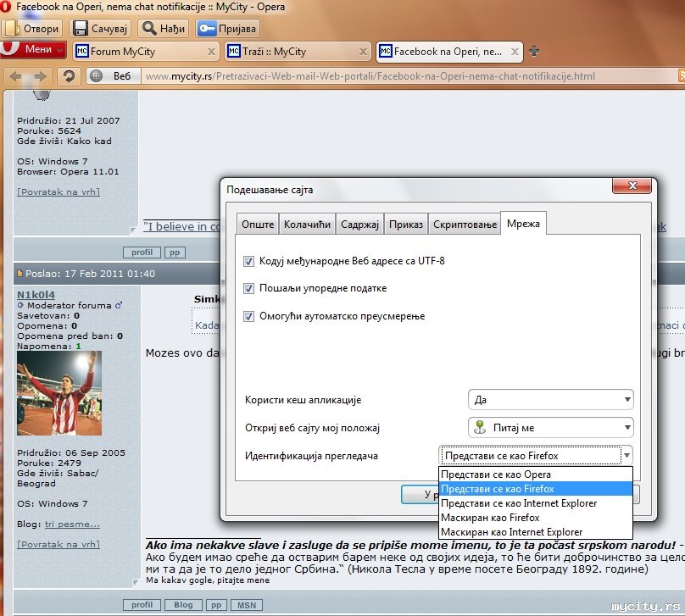This screenshot has width=685, height=616.
Task: Go back with the left arrow
Action: pos(16,76)
